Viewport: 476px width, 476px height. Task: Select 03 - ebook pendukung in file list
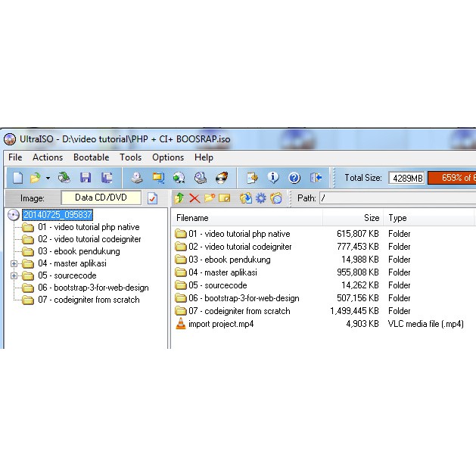229,260
